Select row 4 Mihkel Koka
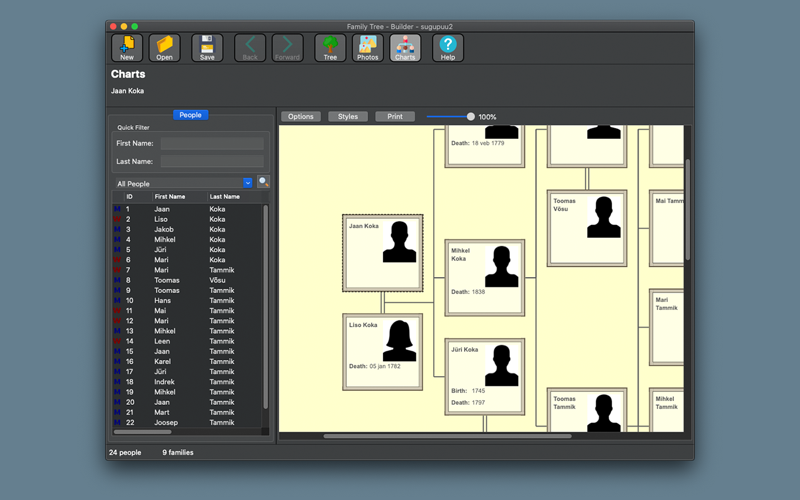Screen dimensions: 800x500 tap(187, 240)
